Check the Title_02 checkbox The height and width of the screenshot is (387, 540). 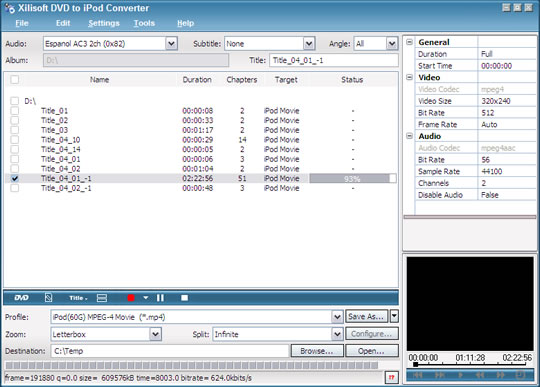14,120
